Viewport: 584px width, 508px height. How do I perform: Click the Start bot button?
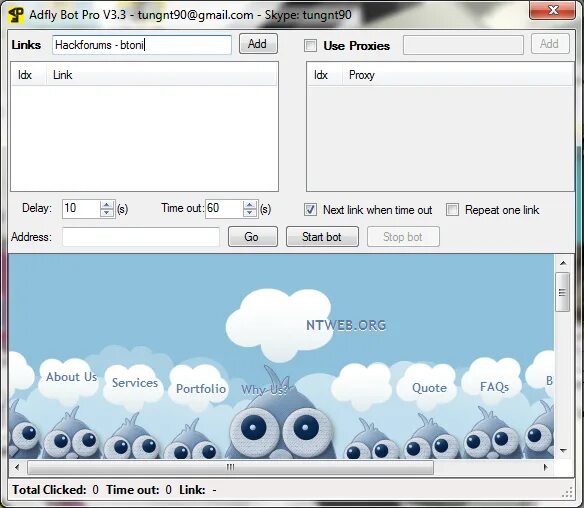click(322, 236)
